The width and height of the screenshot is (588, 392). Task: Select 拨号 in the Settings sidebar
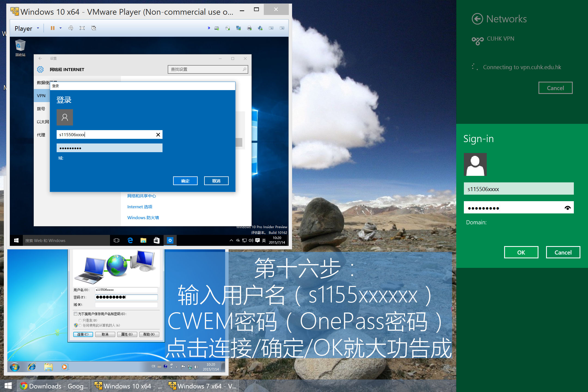click(x=42, y=109)
